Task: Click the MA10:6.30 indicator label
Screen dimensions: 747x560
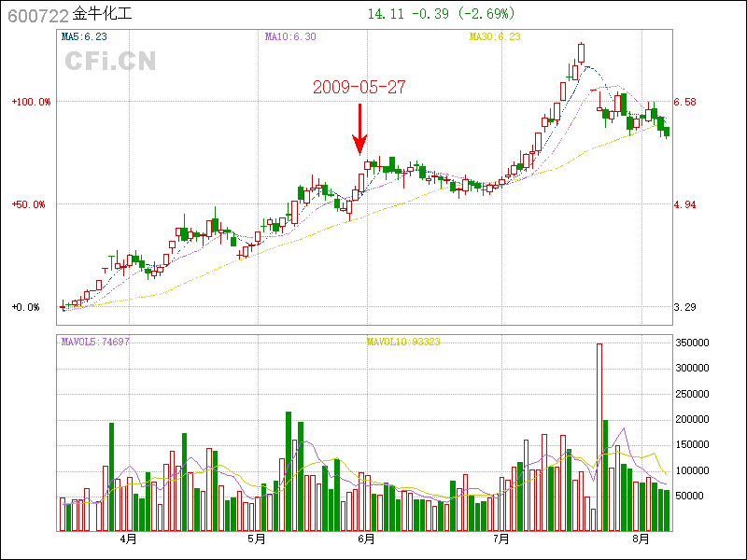Action: pyautogui.click(x=290, y=37)
